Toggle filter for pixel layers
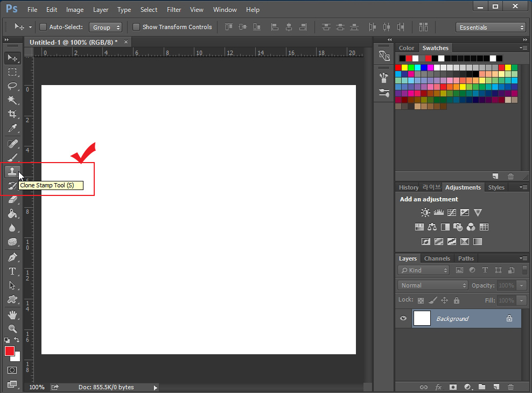This screenshot has width=532, height=393. (x=459, y=270)
